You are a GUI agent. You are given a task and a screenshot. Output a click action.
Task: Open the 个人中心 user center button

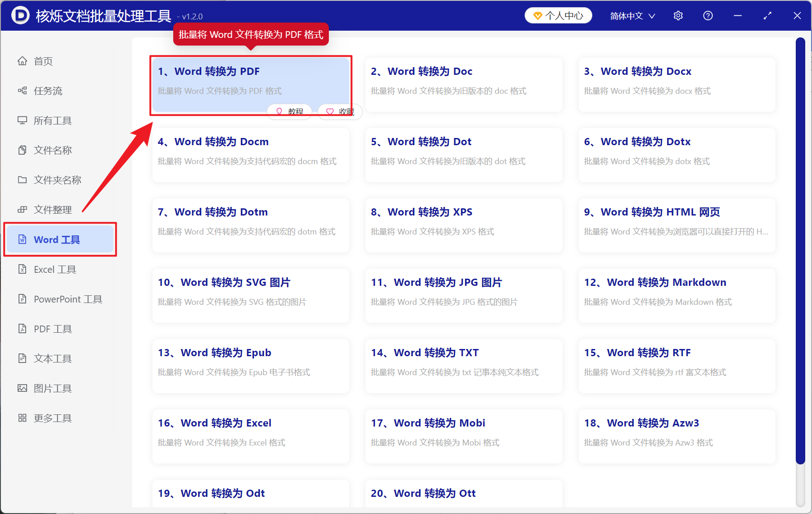(x=558, y=16)
